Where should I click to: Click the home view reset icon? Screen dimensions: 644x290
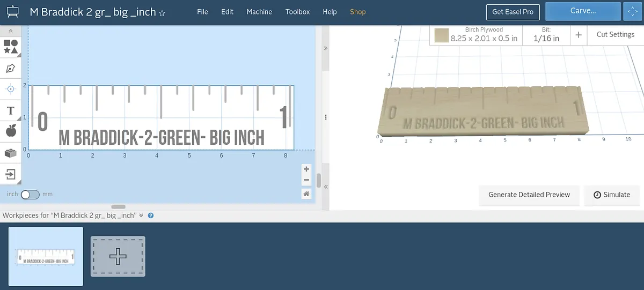point(306,194)
